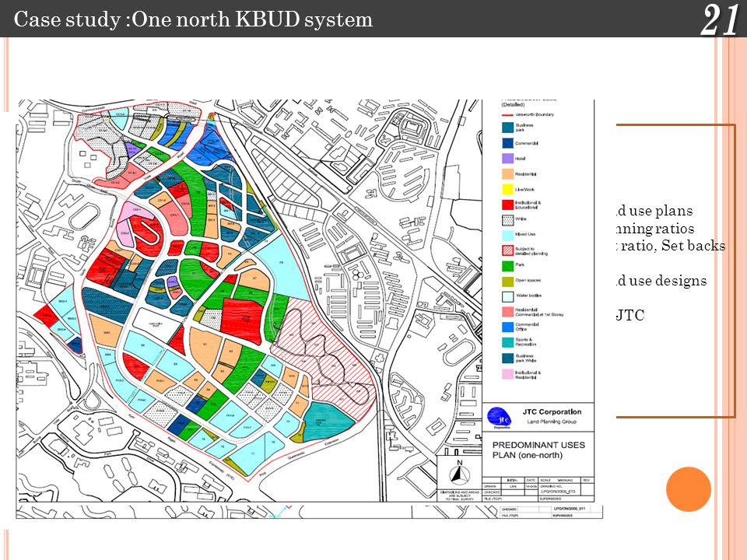Click the 'Water bodies' legend label
747x560 pixels.
click(528, 296)
